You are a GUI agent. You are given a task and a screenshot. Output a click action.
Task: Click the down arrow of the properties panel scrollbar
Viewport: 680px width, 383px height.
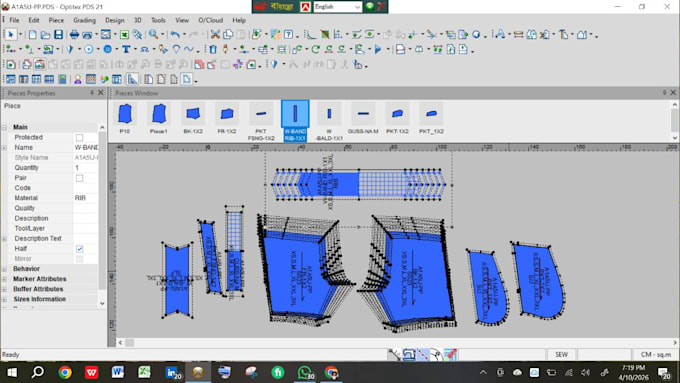click(102, 304)
